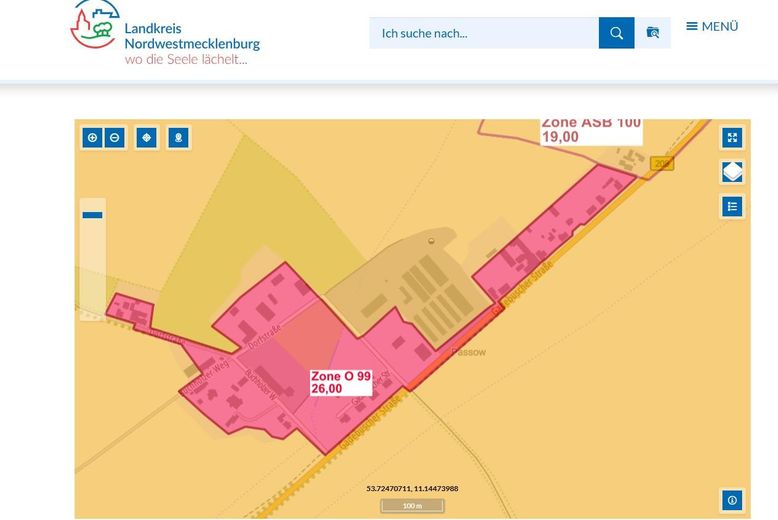Open the basemap layer switcher
Viewport: 778px width, 520px height.
pos(732,172)
